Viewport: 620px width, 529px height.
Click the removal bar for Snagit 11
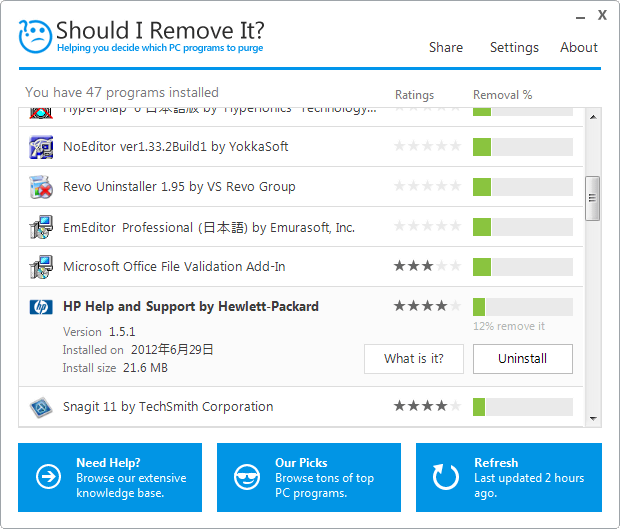(x=523, y=407)
